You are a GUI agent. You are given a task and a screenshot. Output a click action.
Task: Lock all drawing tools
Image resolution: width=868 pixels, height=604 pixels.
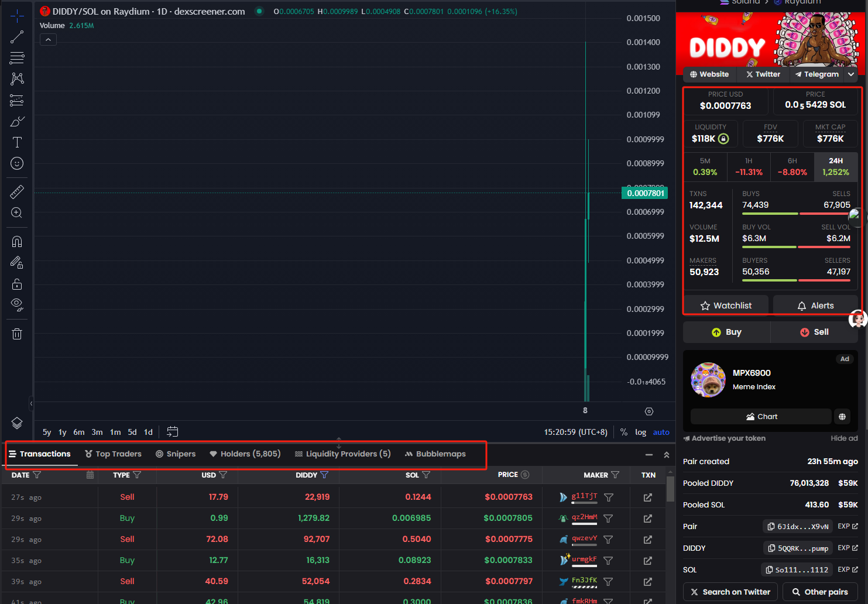[17, 284]
